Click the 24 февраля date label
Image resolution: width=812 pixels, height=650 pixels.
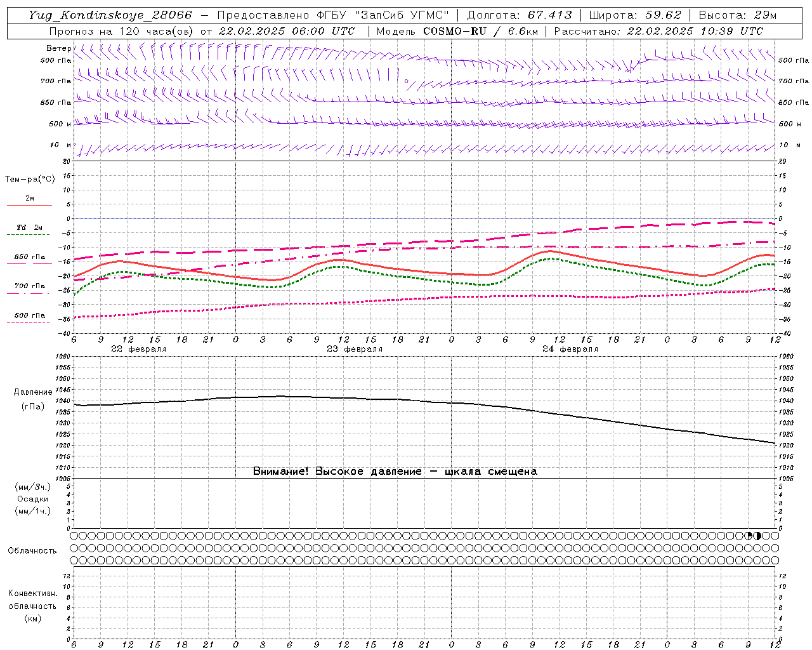570,349
